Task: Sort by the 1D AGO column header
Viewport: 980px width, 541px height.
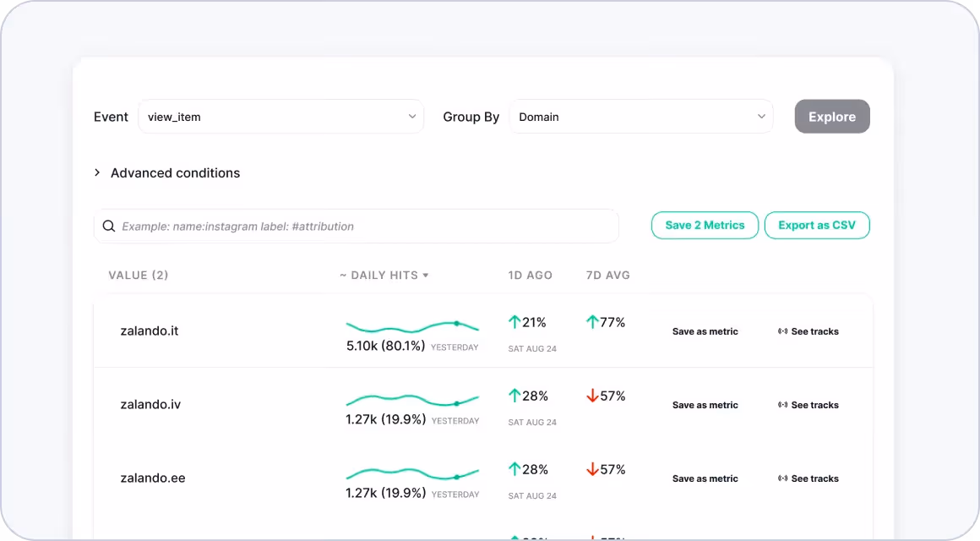Action: [530, 276]
